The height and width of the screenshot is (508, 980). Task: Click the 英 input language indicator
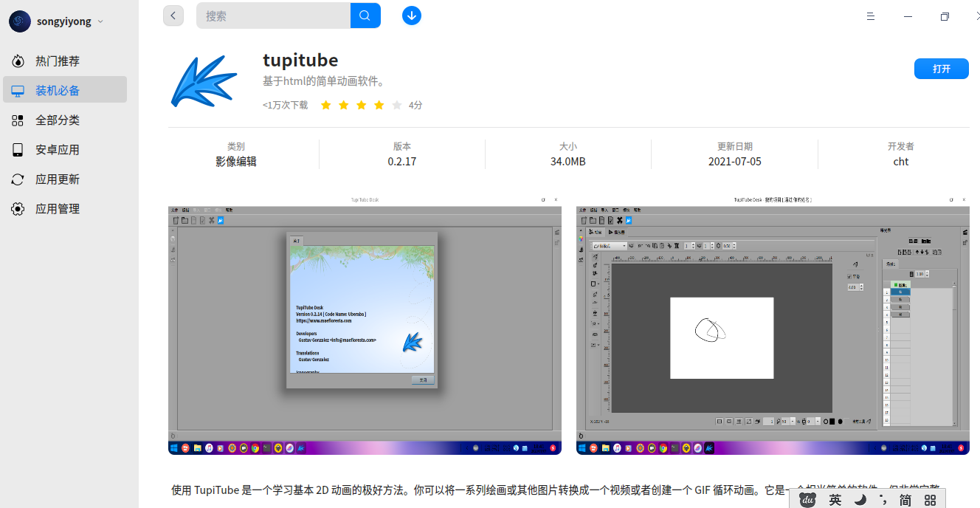(x=835, y=500)
